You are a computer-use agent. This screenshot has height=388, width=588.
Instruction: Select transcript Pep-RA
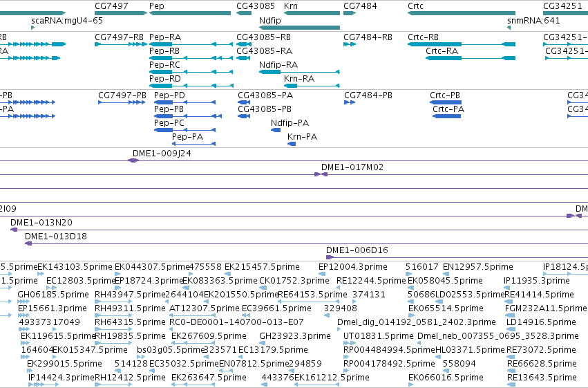point(165,37)
